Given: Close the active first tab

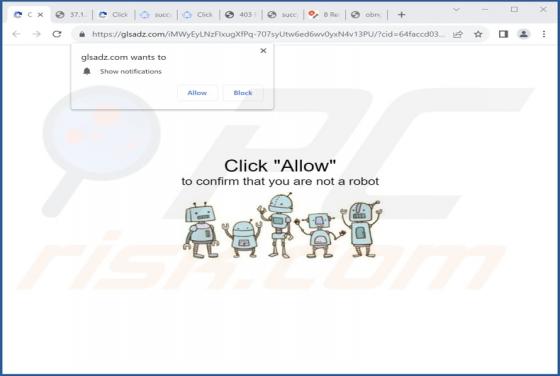Looking at the screenshot, I should coord(40,15).
